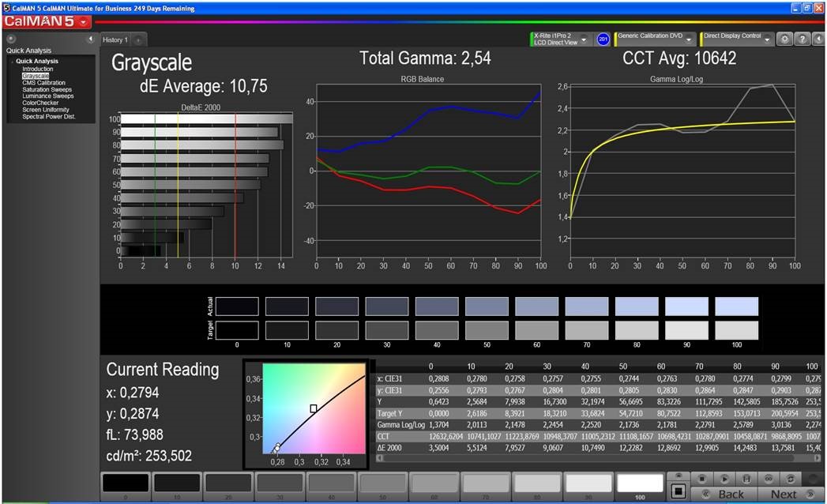Click the Actual 100% color patch
This screenshot has width=827, height=504.
(737, 307)
